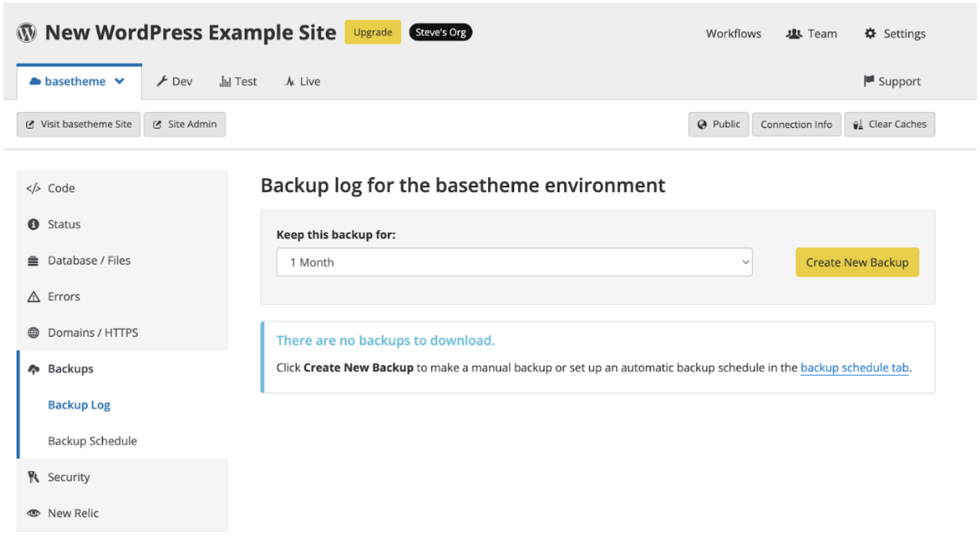The height and width of the screenshot is (539, 980).
Task: Collapse the Backups sidebar group
Action: [x=70, y=369]
